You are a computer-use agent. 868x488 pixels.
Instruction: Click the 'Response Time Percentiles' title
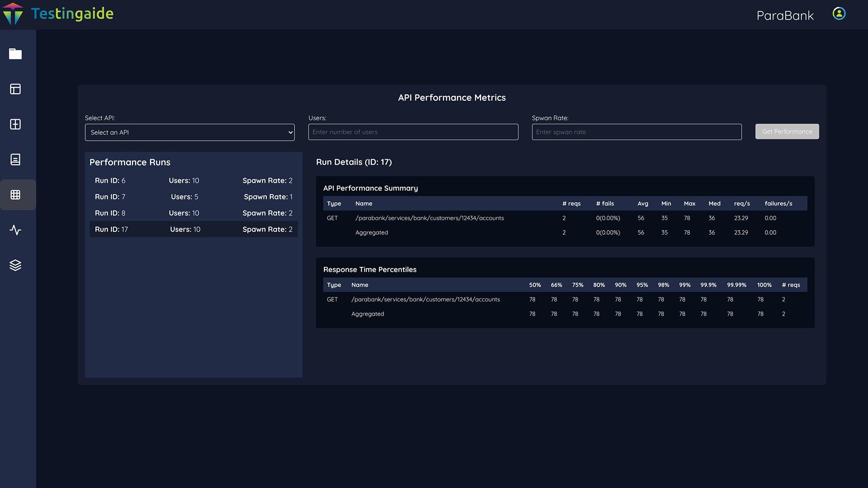point(370,269)
